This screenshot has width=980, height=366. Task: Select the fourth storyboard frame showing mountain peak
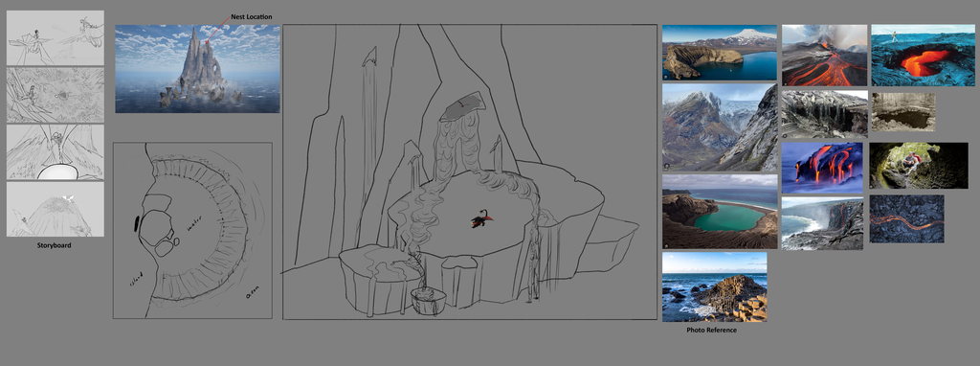click(x=56, y=209)
